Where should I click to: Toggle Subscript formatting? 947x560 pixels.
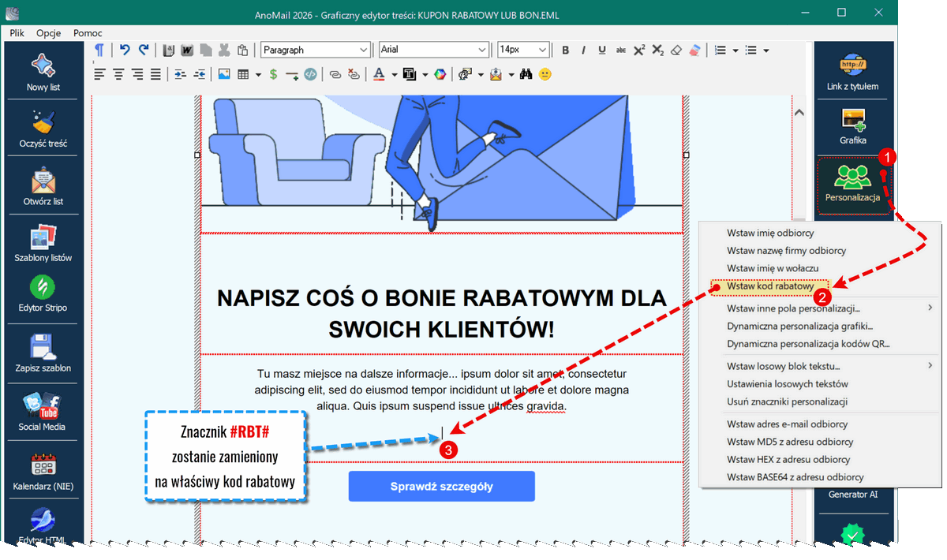pos(657,50)
